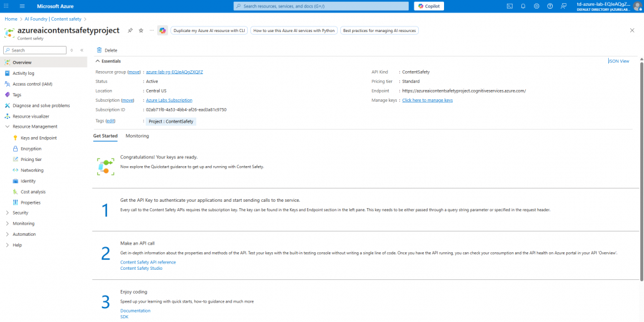This screenshot has width=644, height=322.
Task: Expand the Monitoring section in the sidebar
Action: pos(7,223)
